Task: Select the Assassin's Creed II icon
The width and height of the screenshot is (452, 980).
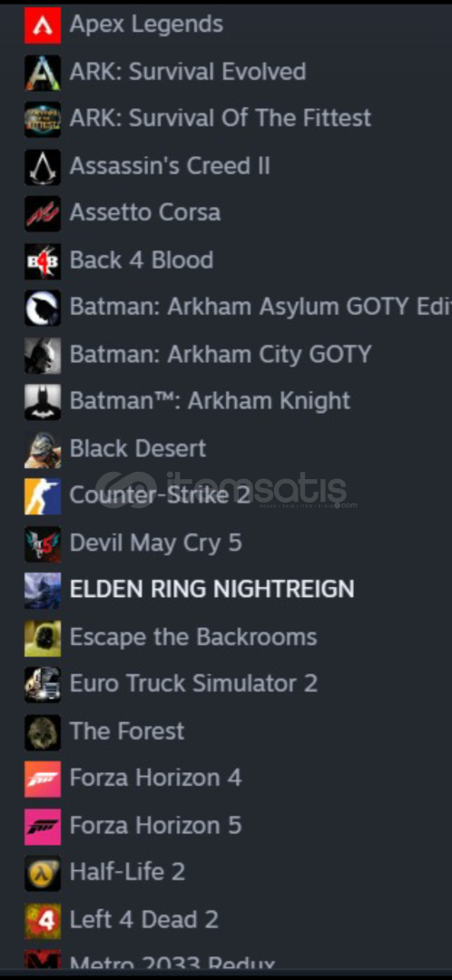Action: point(43,167)
